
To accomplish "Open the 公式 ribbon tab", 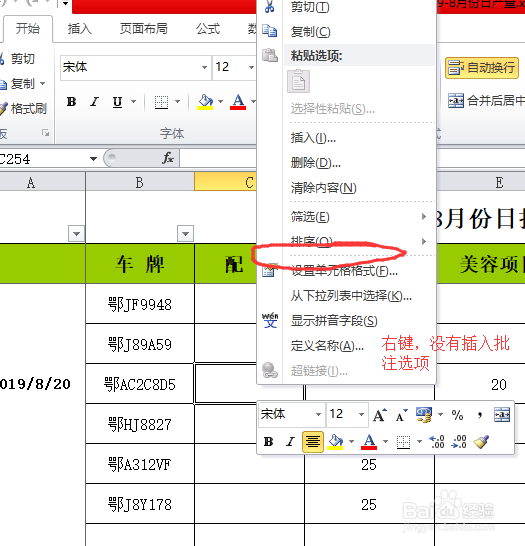I will click(208, 29).
